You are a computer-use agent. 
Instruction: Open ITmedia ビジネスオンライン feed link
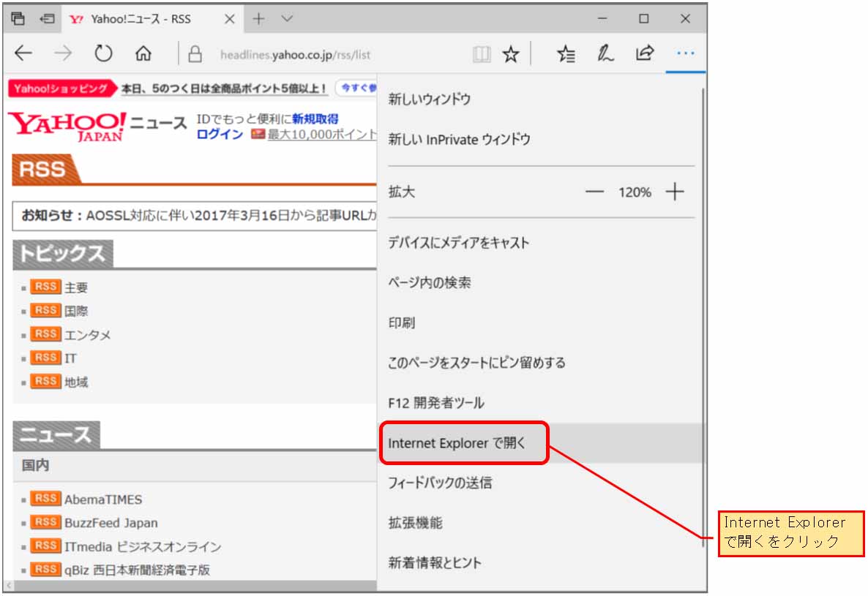pyautogui.click(x=142, y=547)
